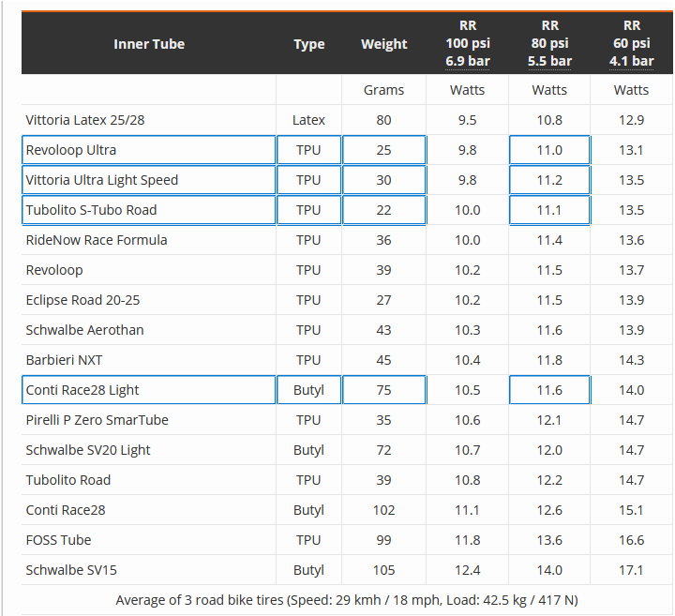Click the Weight column header
The height and width of the screenshot is (616, 675).
pyautogui.click(x=383, y=44)
